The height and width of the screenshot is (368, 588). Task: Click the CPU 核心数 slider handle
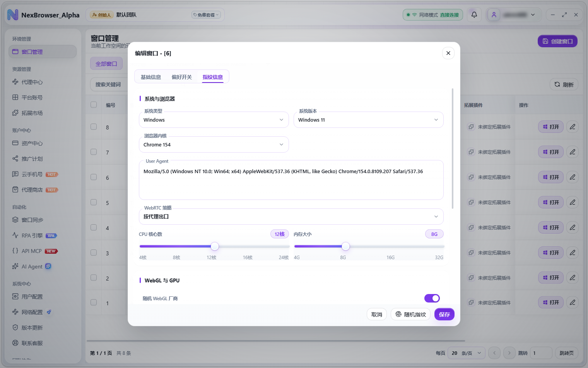point(215,246)
